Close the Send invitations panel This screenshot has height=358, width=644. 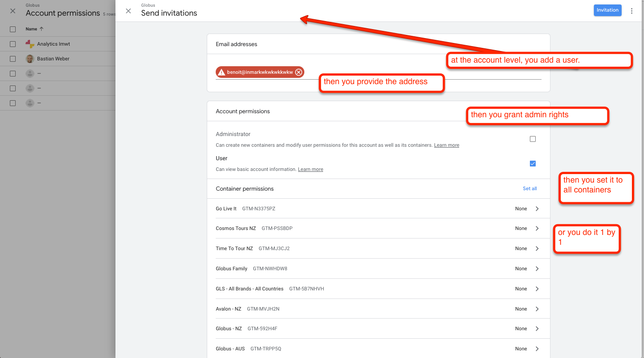coord(128,11)
